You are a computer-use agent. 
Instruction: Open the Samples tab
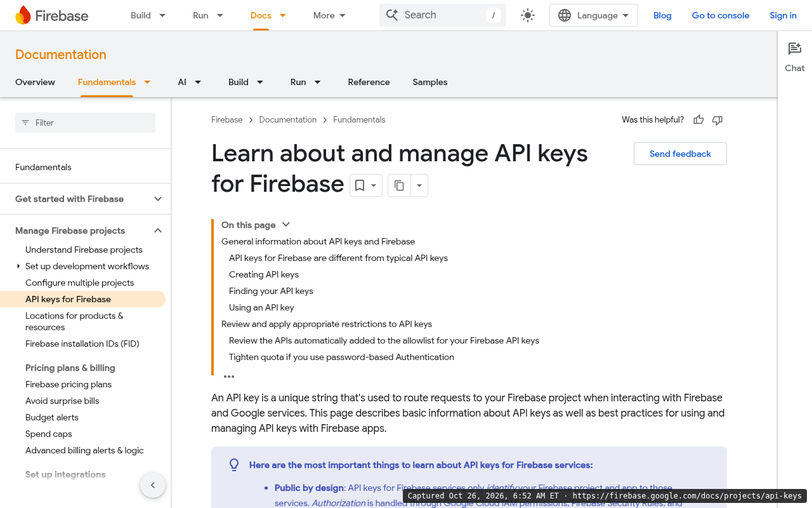[x=430, y=82]
